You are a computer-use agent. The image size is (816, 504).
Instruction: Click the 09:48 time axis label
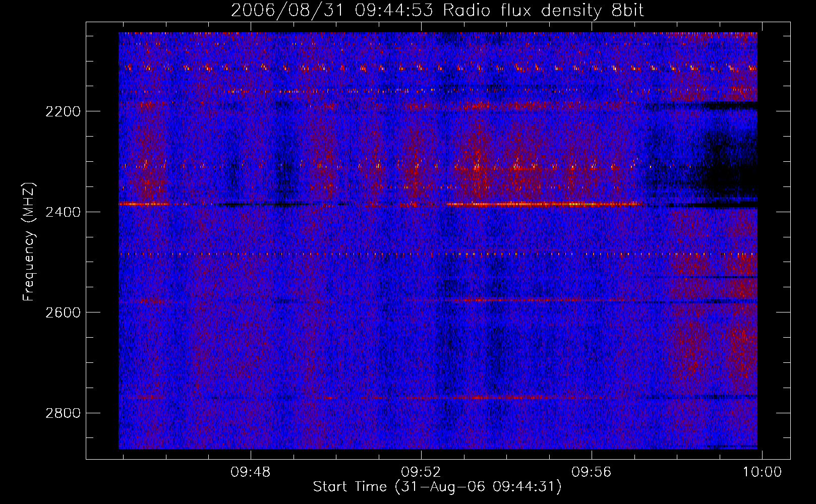point(251,472)
